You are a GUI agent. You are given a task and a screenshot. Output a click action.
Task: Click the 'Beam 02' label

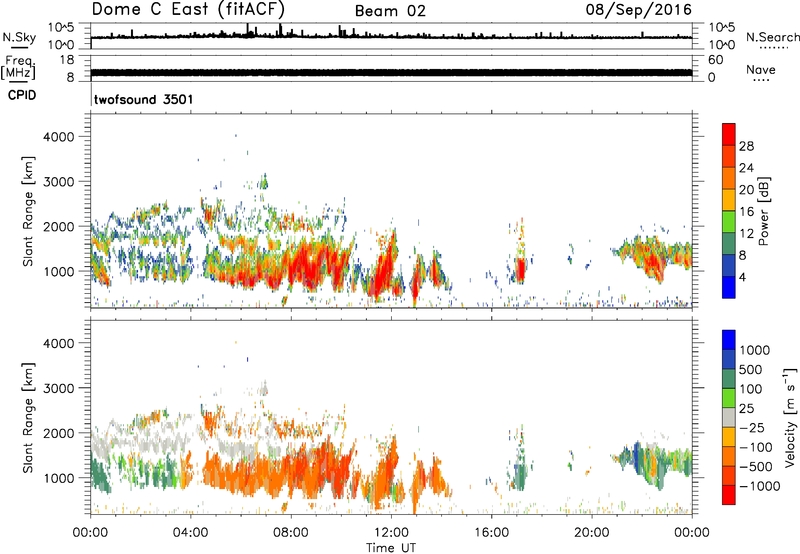coord(390,11)
